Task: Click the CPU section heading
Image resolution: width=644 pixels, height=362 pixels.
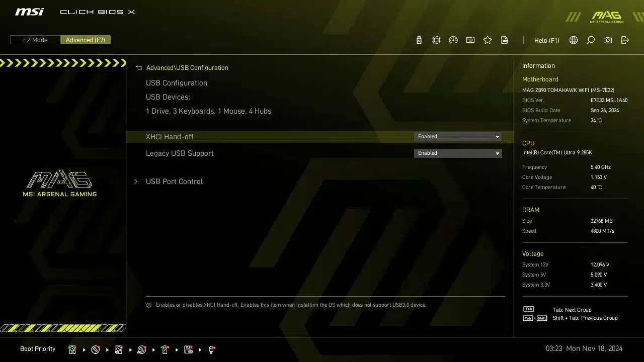Action: tap(528, 143)
